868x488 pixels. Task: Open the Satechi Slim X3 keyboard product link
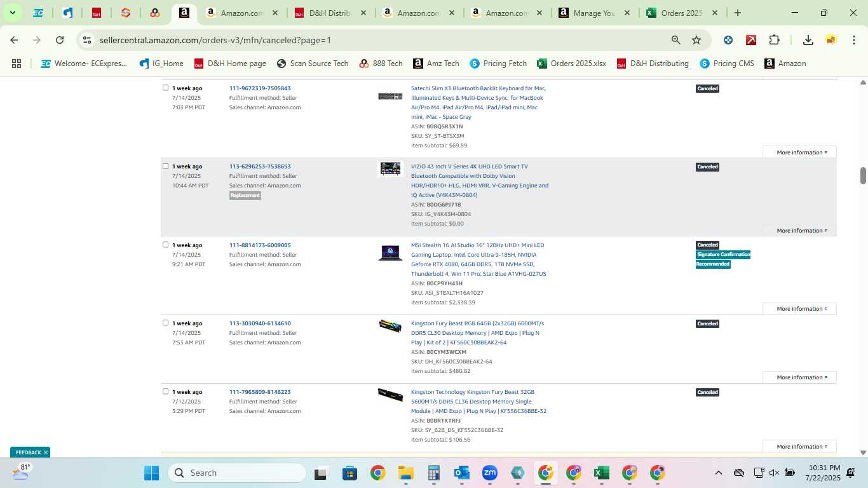pyautogui.click(x=478, y=102)
